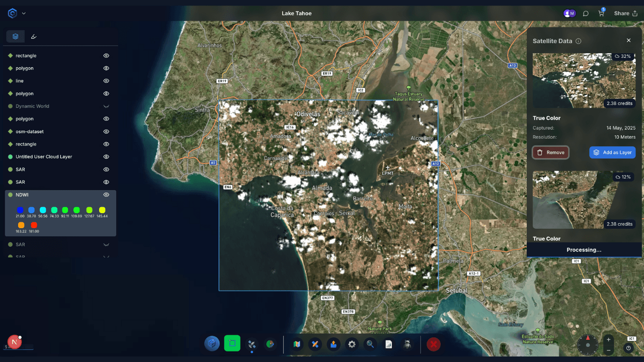Click the robot assistant icon

point(407,344)
